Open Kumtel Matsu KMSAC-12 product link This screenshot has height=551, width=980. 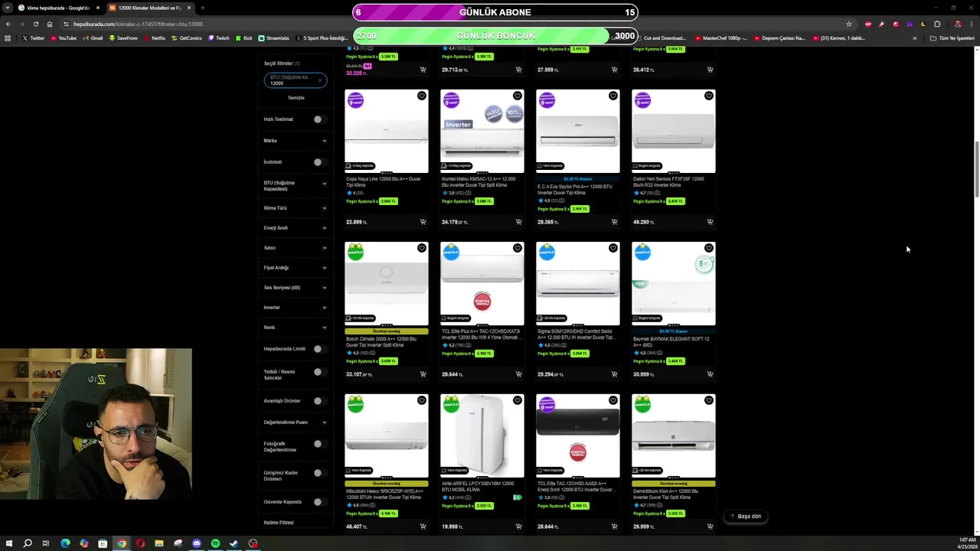pos(479,182)
